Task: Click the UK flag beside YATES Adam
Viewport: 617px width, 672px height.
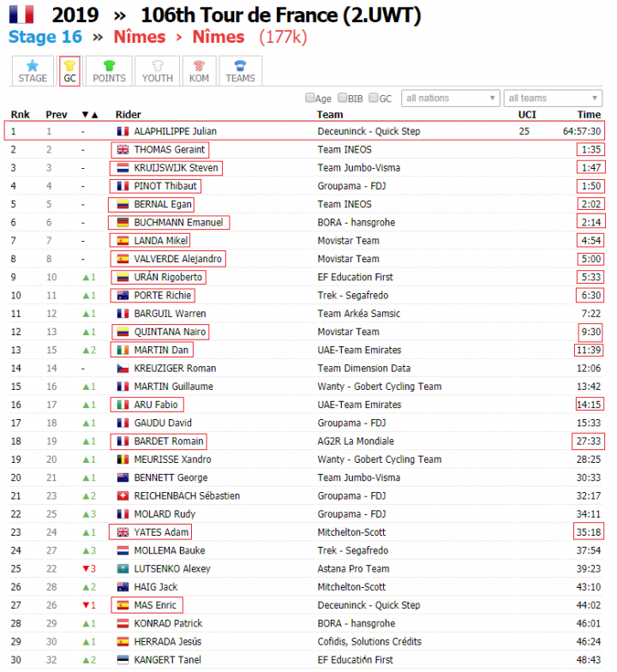Action: (x=123, y=532)
